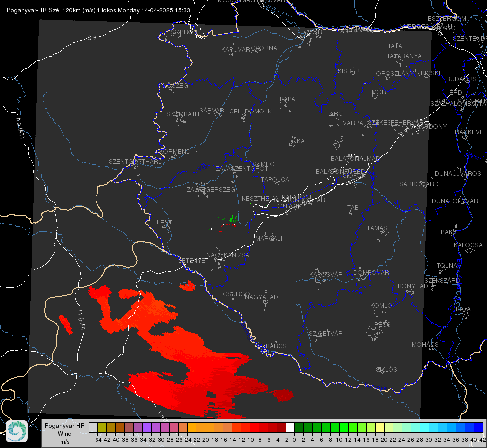
Task: Pick the white zero-value legend swatch
Action: 290,428
